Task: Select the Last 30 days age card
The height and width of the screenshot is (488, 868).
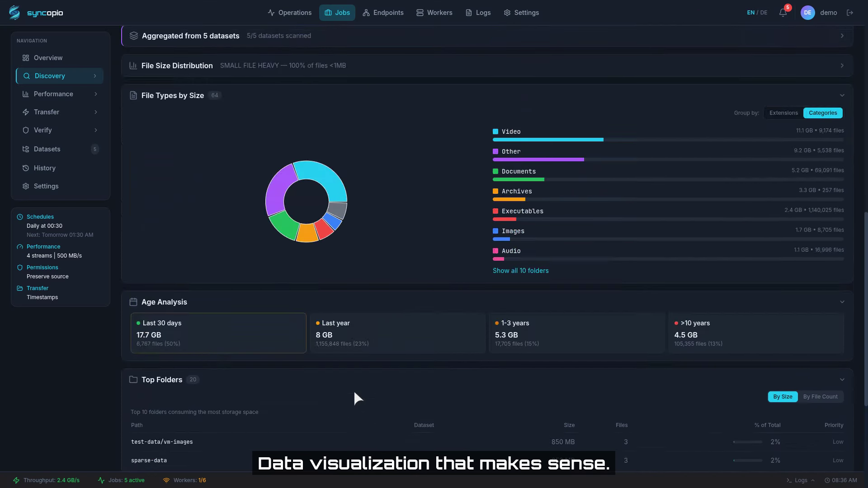Action: 218,333
